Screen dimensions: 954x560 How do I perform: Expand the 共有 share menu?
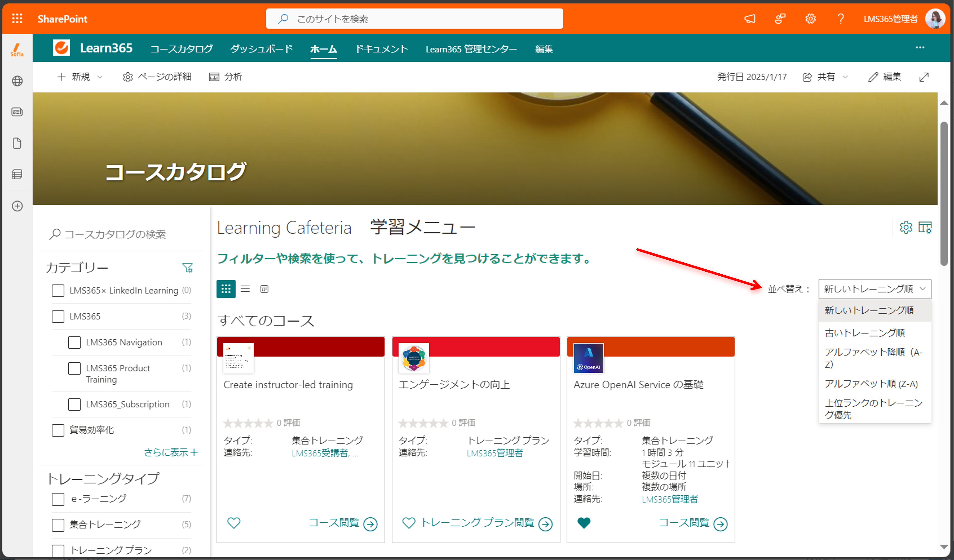(x=825, y=77)
